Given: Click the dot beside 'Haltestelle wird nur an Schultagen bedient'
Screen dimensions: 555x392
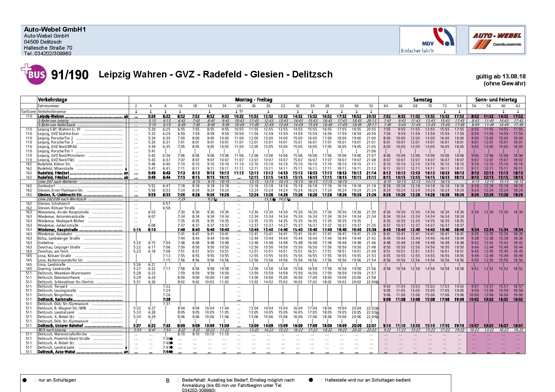Looking at the screenshot, I should click(311, 380).
